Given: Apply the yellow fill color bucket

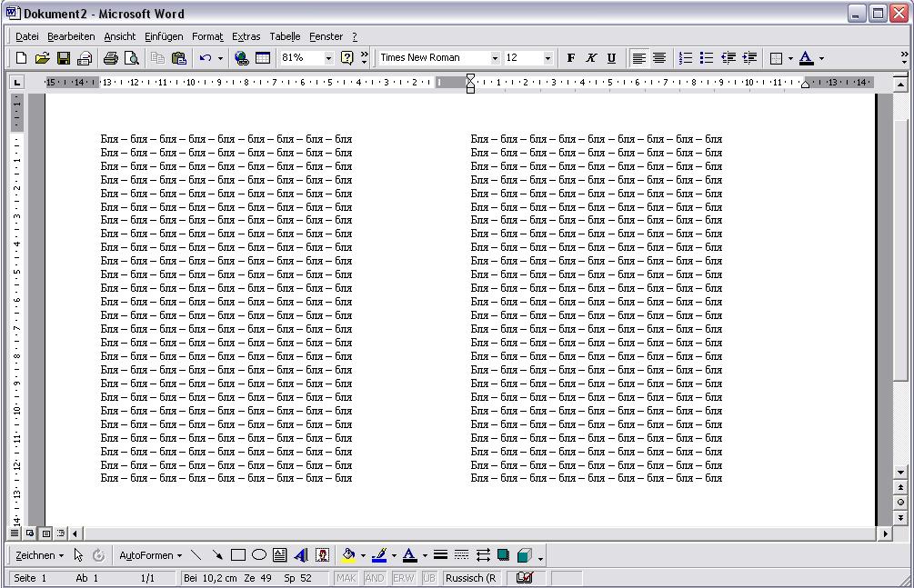Looking at the screenshot, I should [348, 555].
